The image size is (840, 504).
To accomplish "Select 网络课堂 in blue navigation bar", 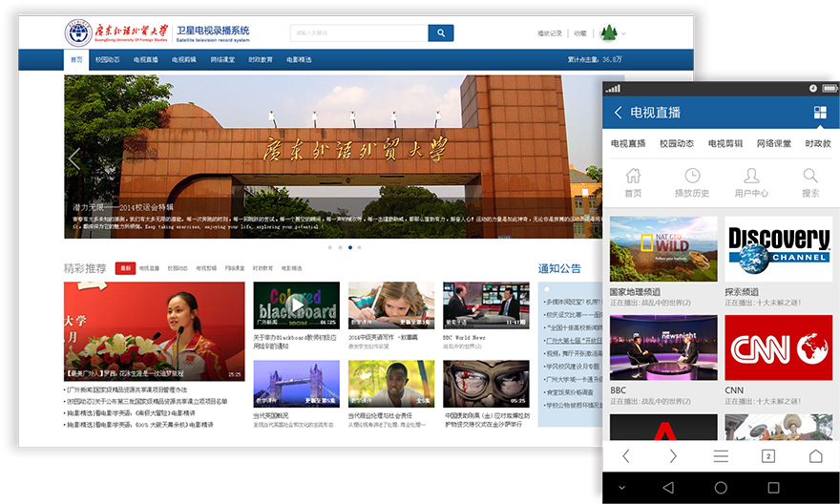I will click(222, 59).
